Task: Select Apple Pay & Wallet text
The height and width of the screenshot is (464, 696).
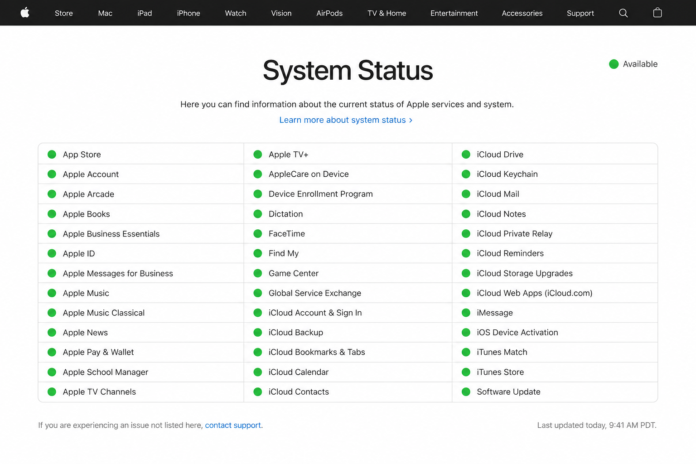Action: coord(98,352)
